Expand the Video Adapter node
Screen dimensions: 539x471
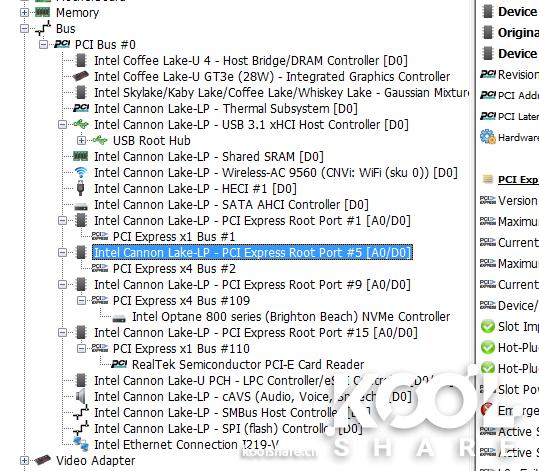(x=24, y=460)
